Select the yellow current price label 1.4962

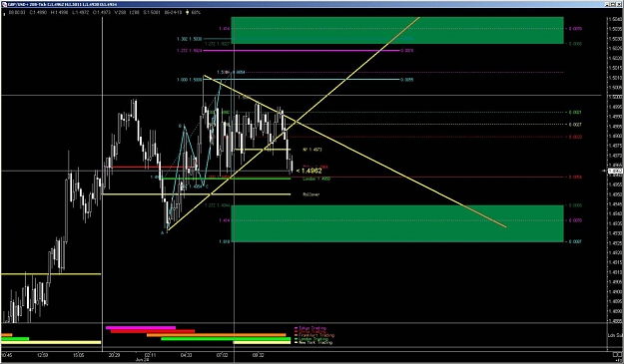[310, 171]
